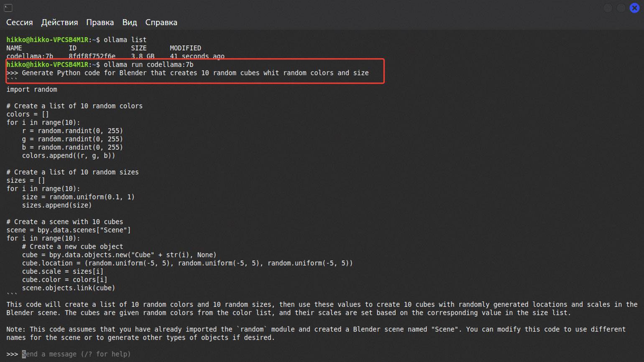Click the 'Note: This code assumes' paragraph
Screen dimensions: 644x362
[x=316, y=334]
